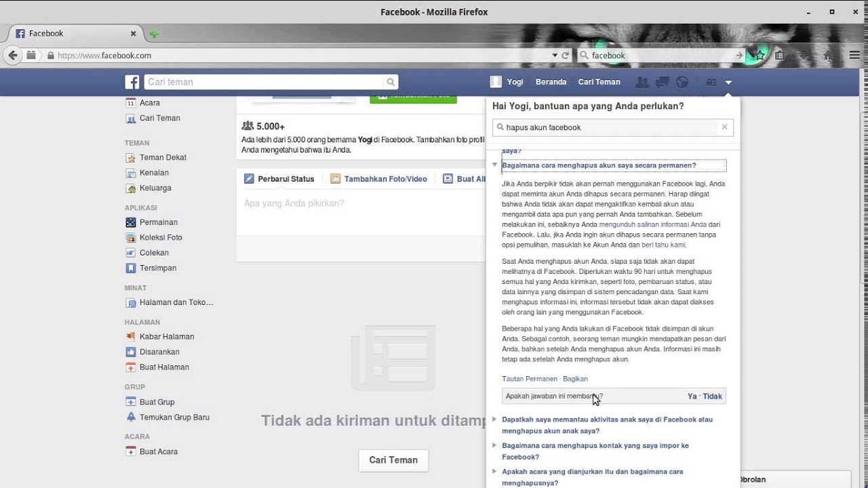
Task: Focus the Cari teman search field
Action: tap(264, 82)
